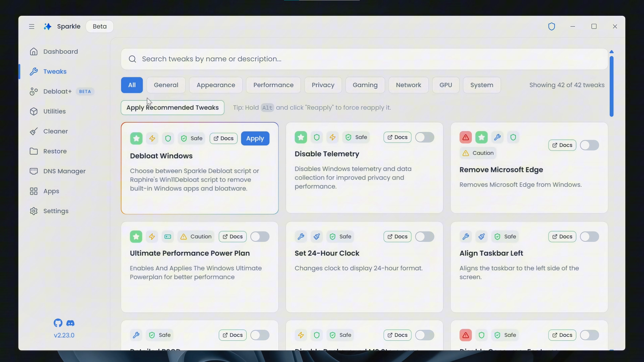This screenshot has height=362, width=644.
Task: Click gaming icon on Ultimate Performance Power Plan card
Action: (x=168, y=237)
